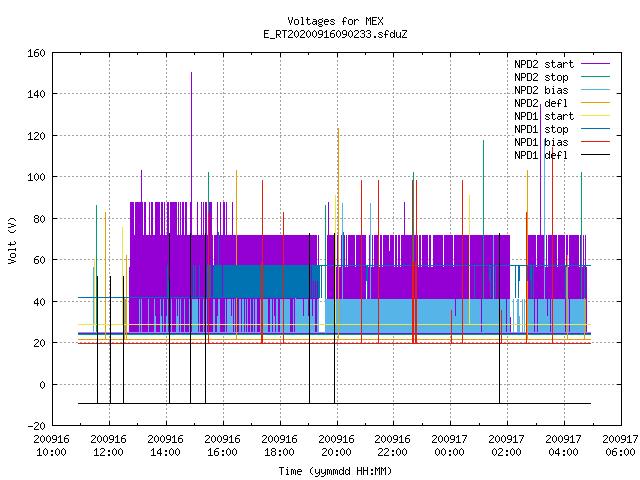The height and width of the screenshot is (480, 640).
Task: Click the 'NPD2 bias' legend label
Action: [x=541, y=90]
